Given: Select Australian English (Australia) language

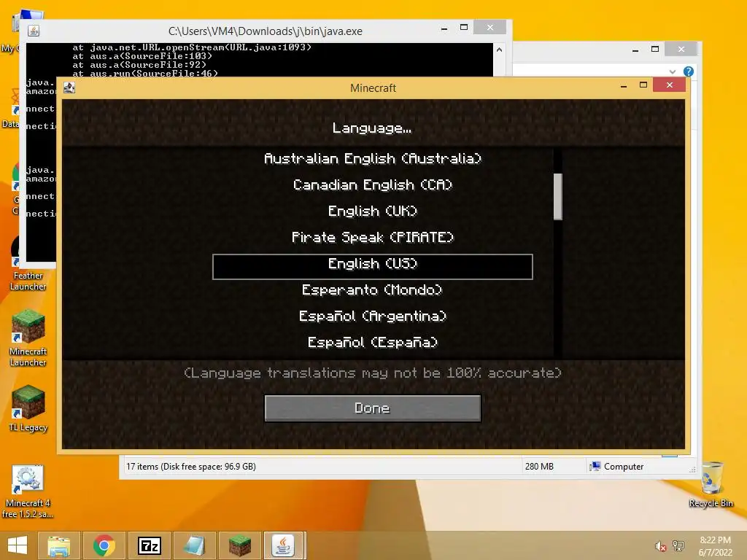Looking at the screenshot, I should (x=373, y=158).
